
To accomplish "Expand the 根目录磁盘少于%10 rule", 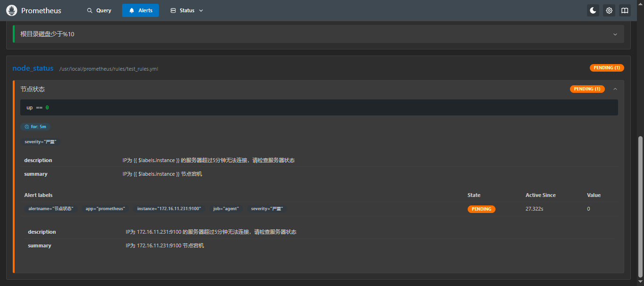I will (x=318, y=34).
